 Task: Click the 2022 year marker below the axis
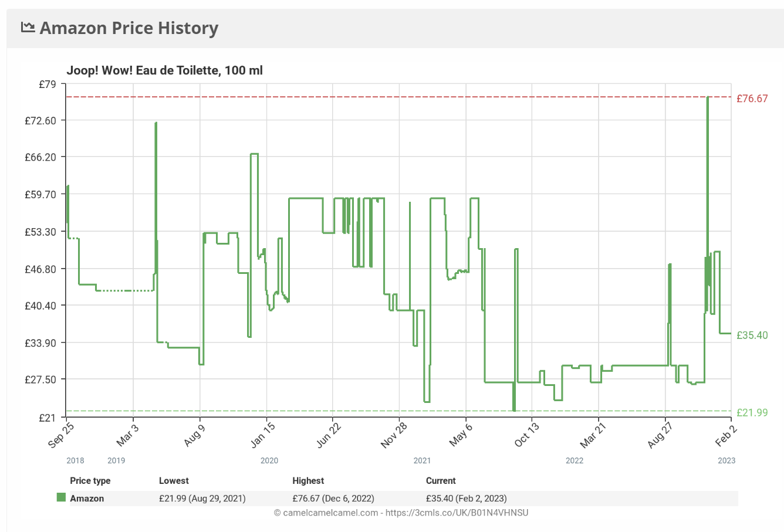[575, 460]
